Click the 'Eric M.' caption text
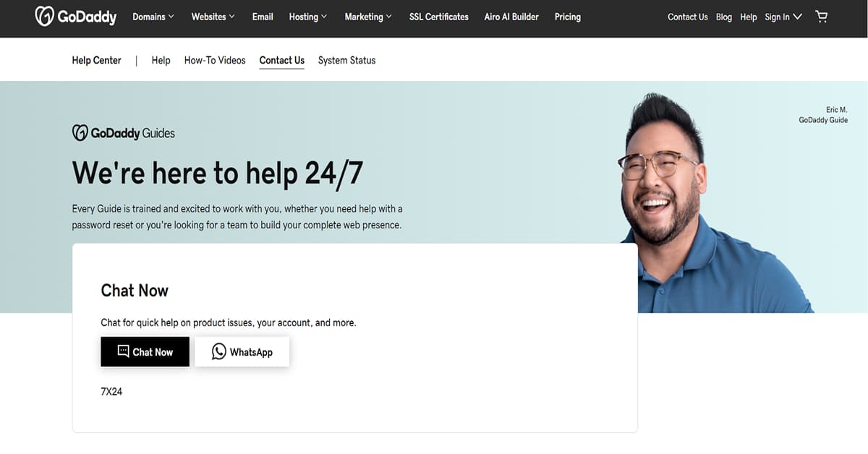The image size is (868, 454). (x=837, y=110)
